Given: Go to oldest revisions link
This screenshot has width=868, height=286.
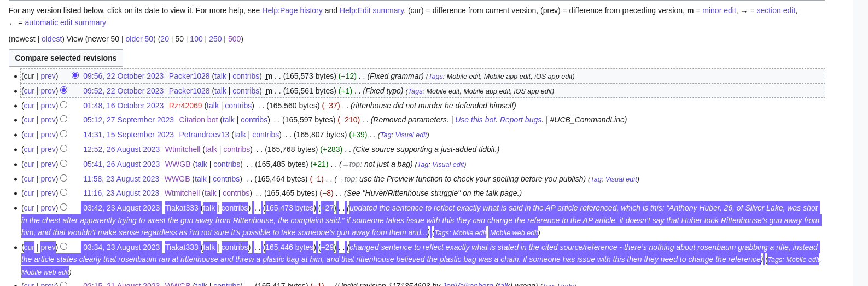Looking at the screenshot, I should (x=52, y=39).
